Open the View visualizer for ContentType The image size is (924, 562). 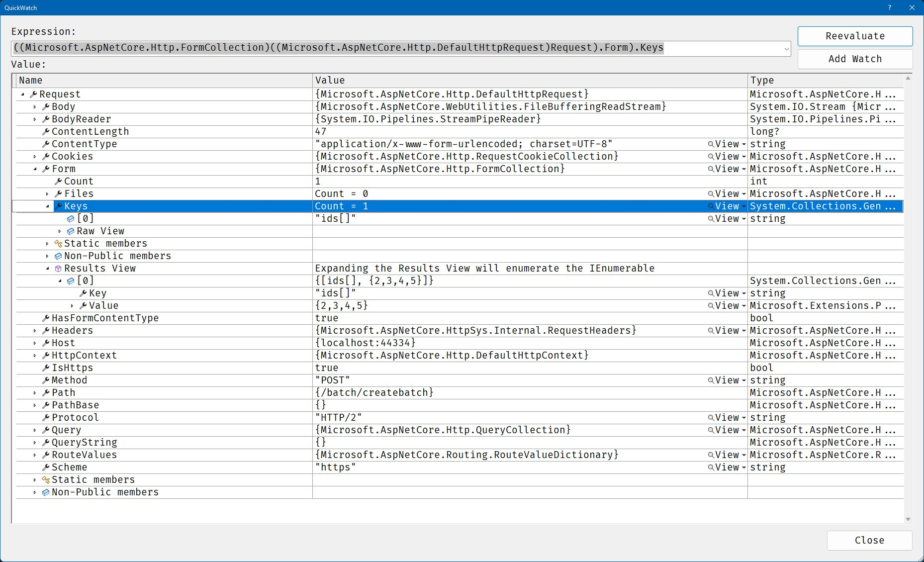point(724,144)
